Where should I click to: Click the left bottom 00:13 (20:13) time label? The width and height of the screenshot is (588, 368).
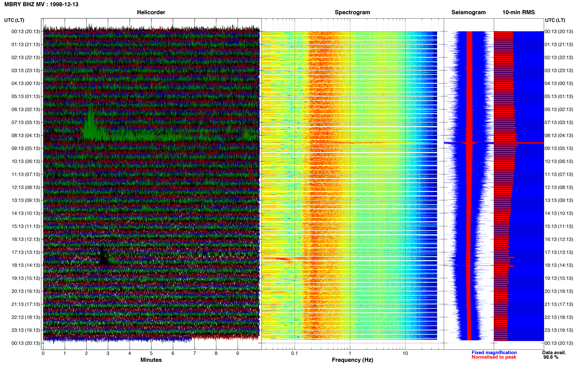coord(26,343)
